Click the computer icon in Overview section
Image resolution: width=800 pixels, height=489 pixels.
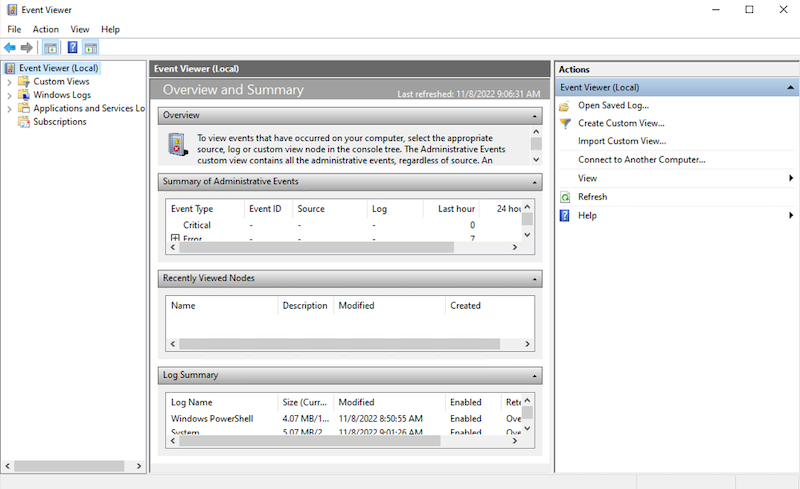pyautogui.click(x=178, y=144)
